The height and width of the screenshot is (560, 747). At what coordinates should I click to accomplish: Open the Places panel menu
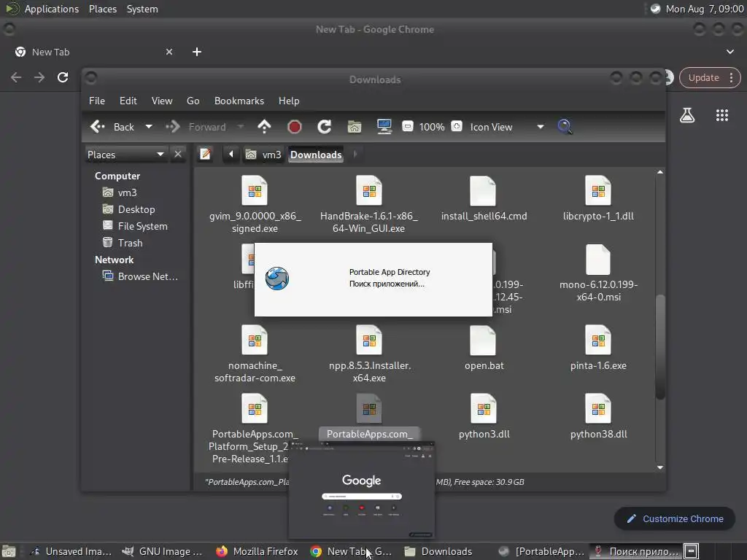coord(102,9)
